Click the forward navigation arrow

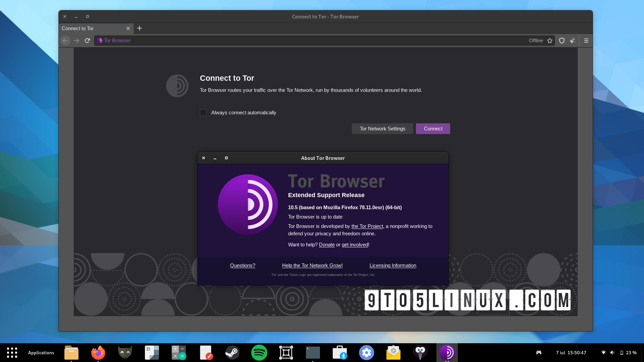pyautogui.click(x=76, y=41)
